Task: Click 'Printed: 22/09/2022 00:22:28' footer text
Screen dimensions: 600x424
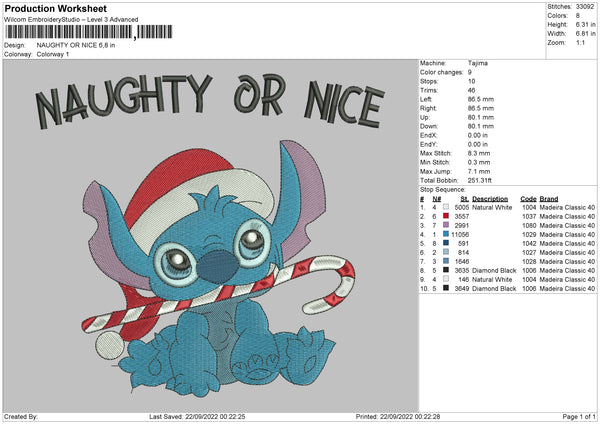Action: [x=398, y=416]
